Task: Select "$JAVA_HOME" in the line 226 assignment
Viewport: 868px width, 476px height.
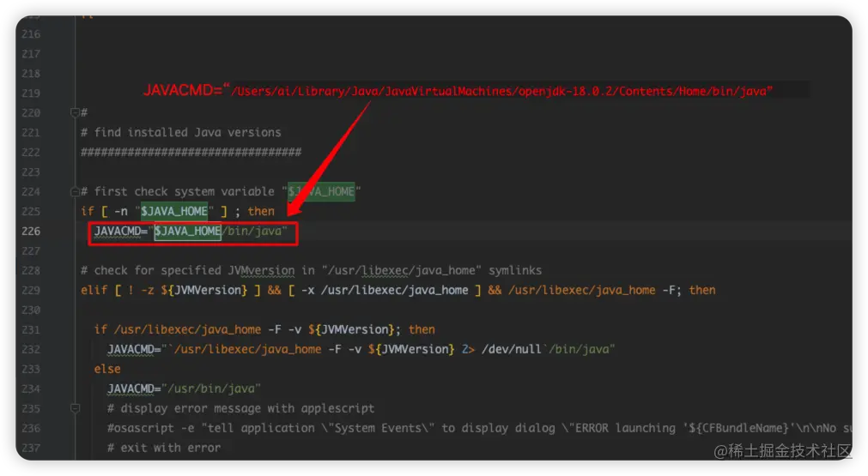Action: pos(188,231)
